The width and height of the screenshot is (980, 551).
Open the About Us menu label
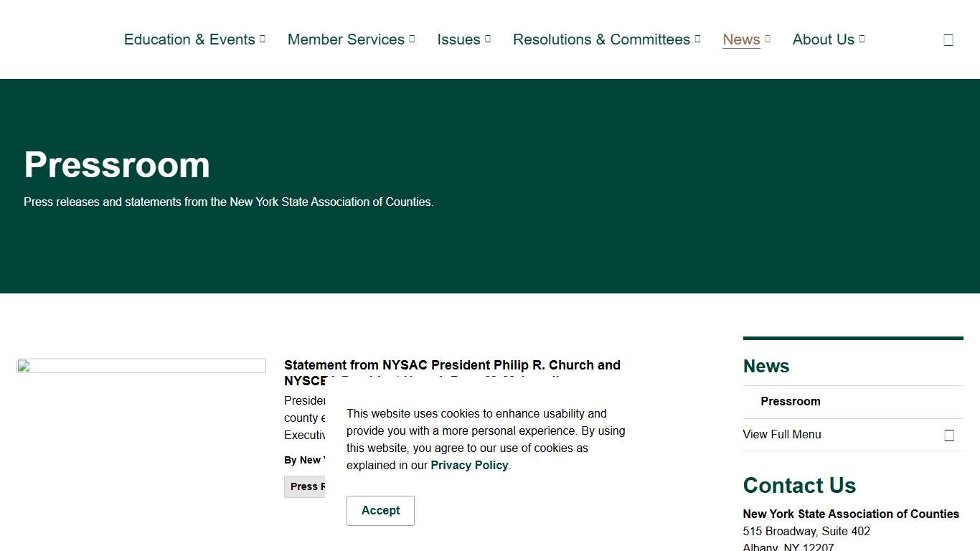[x=823, y=39]
